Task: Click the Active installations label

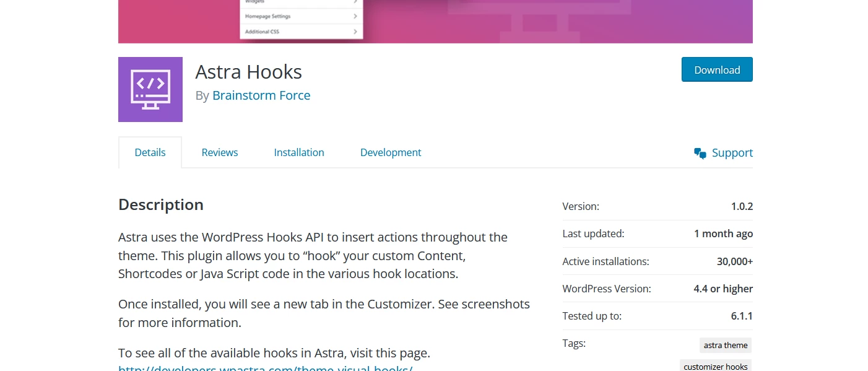Action: coord(605,261)
